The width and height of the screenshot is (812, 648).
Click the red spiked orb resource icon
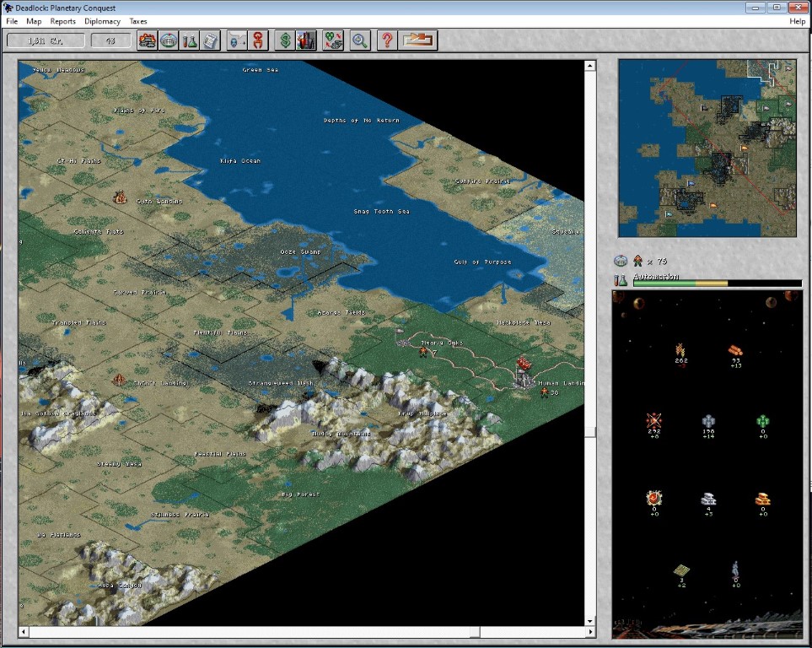(x=654, y=498)
